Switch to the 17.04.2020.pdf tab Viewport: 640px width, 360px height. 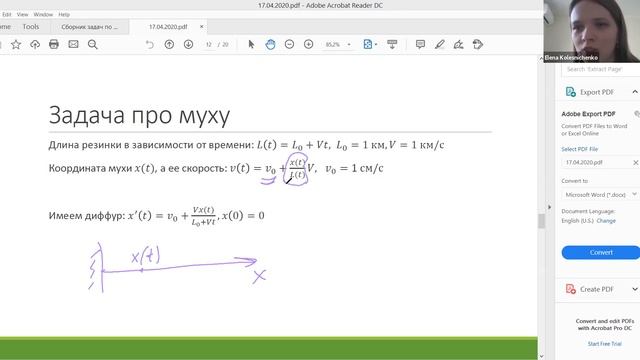coord(168,27)
